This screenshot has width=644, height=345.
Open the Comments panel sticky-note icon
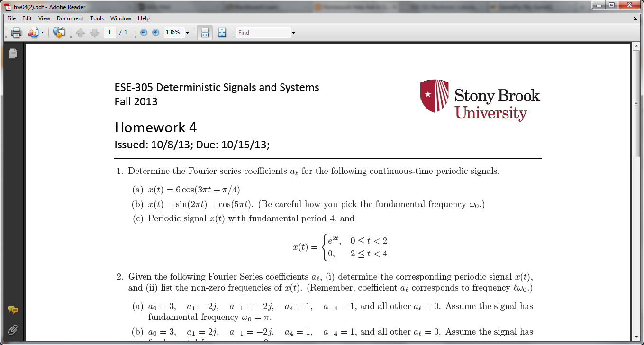[x=13, y=310]
